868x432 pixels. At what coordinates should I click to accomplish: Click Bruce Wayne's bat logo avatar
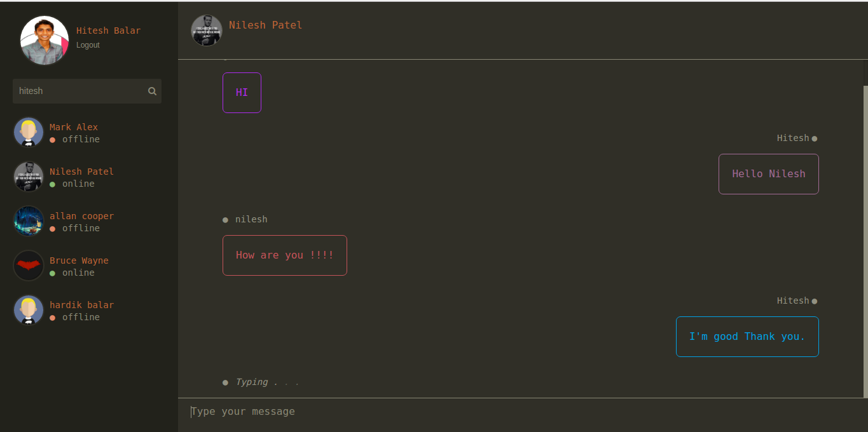pos(29,266)
